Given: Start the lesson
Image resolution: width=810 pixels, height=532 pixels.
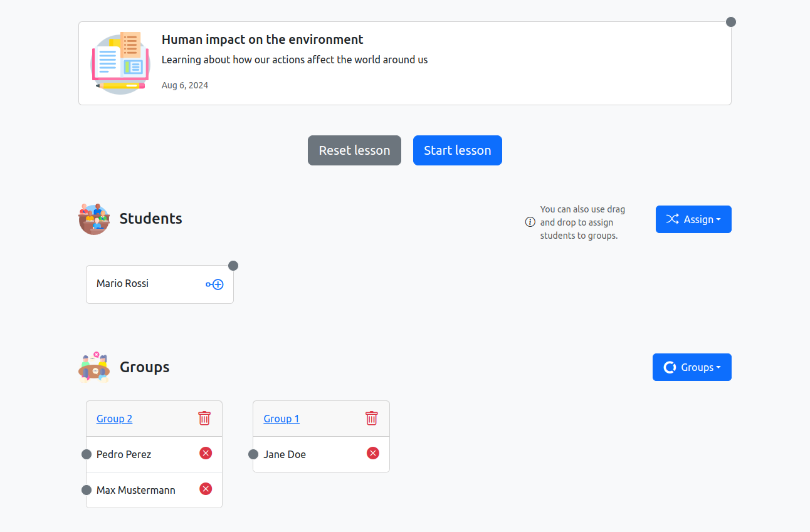Looking at the screenshot, I should coord(457,150).
